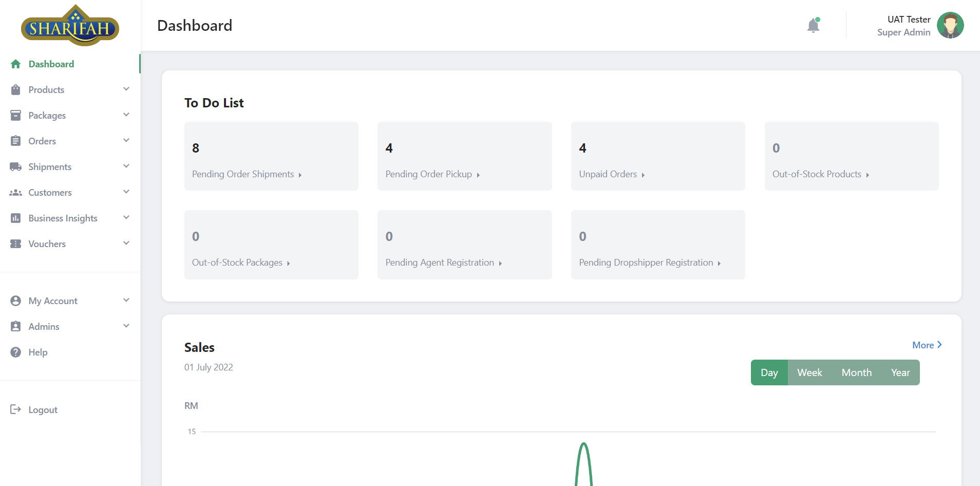Open the Packages sidebar item
This screenshot has height=486, width=980.
click(70, 116)
